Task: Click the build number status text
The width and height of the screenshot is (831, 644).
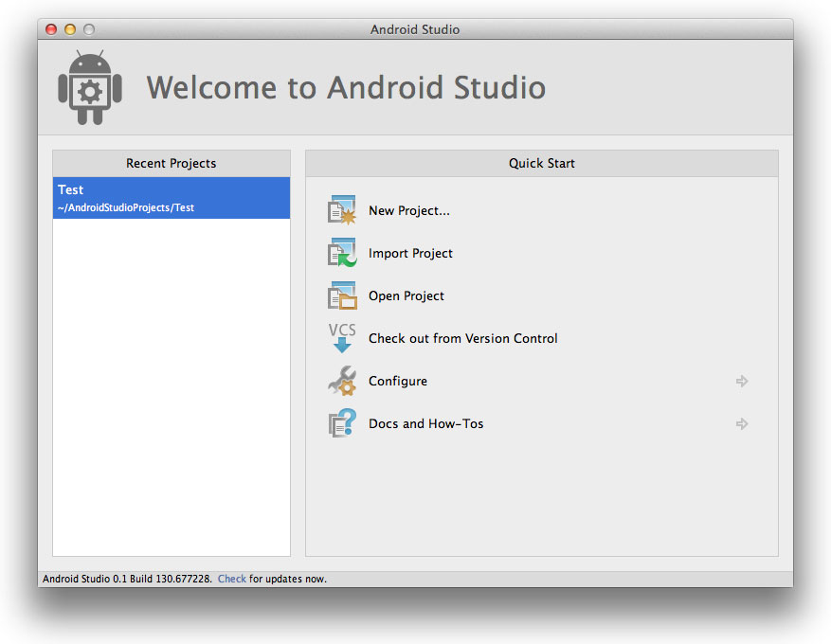Action: click(x=127, y=579)
